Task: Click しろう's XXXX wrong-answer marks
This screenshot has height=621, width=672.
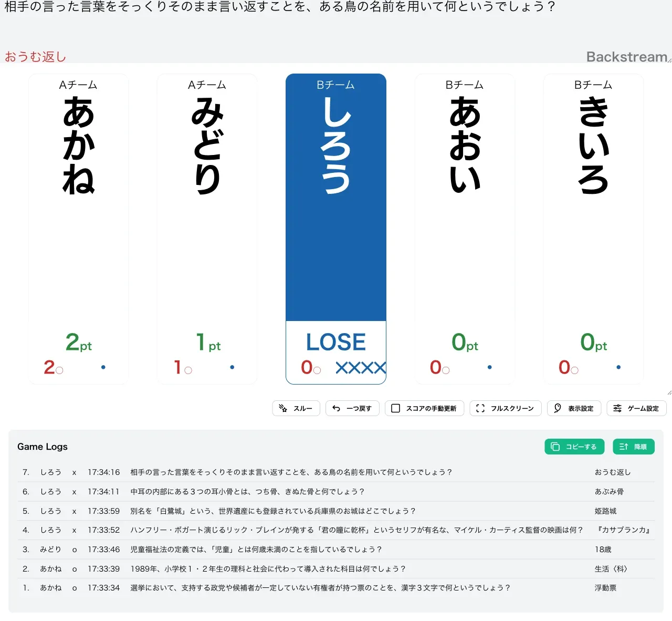Action: coord(361,367)
